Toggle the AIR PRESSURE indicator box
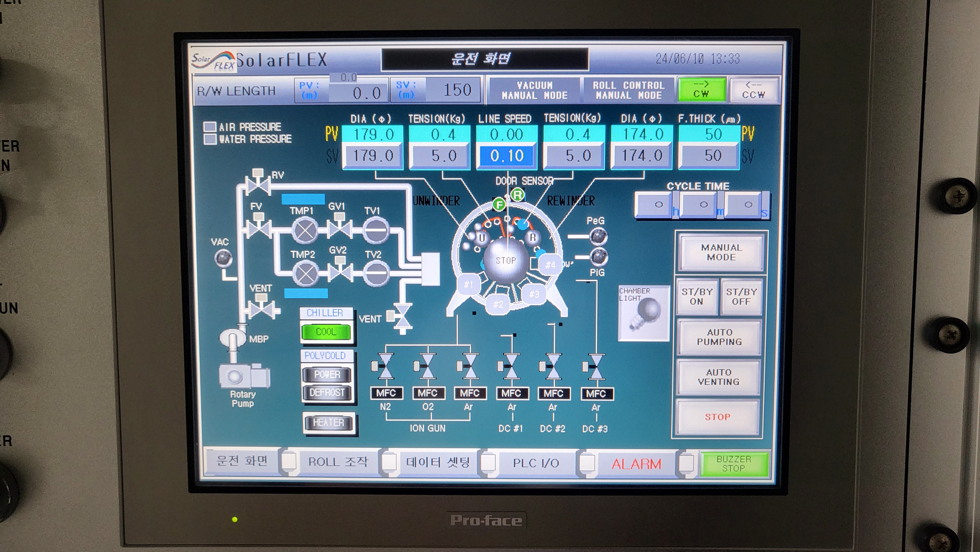Image resolution: width=980 pixels, height=552 pixels. click(x=210, y=127)
